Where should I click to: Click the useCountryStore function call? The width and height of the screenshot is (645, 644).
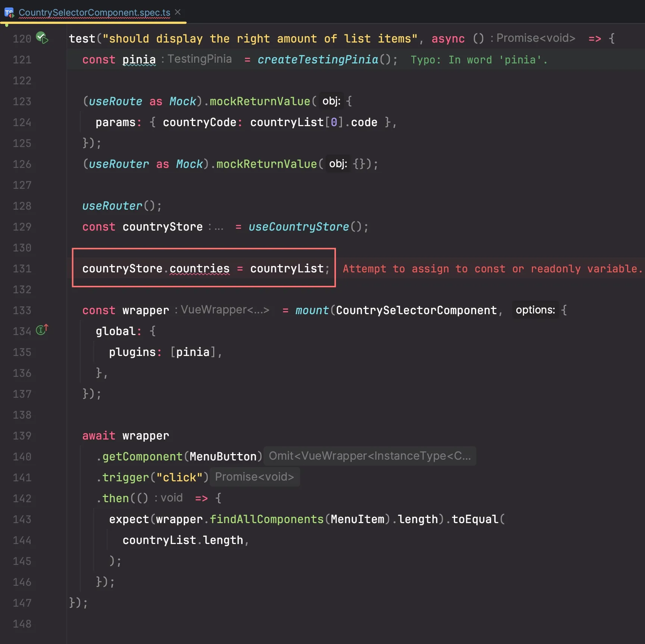click(299, 227)
